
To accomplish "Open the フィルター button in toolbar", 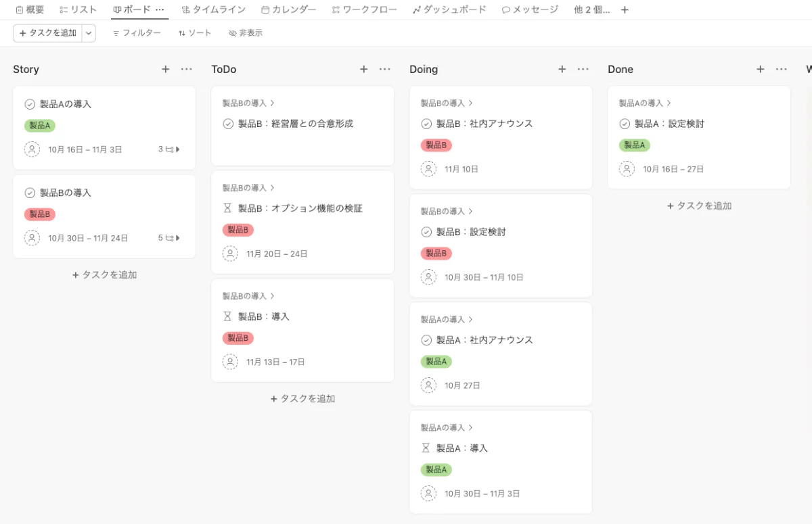I will [137, 33].
